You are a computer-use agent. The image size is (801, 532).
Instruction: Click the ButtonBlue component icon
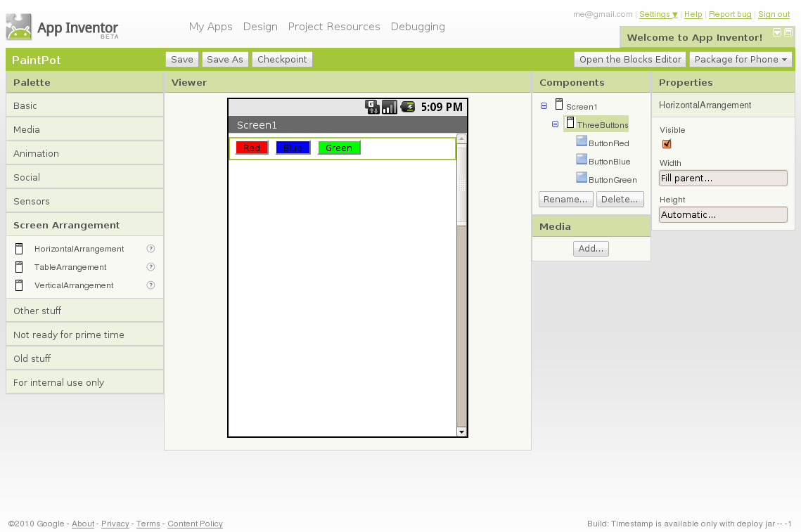(x=582, y=160)
